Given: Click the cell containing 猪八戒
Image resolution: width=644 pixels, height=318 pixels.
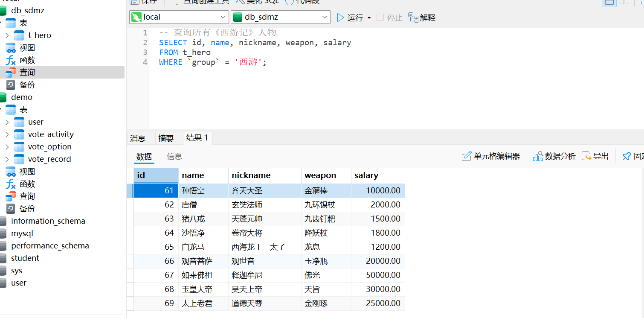Looking at the screenshot, I should click(203, 219).
